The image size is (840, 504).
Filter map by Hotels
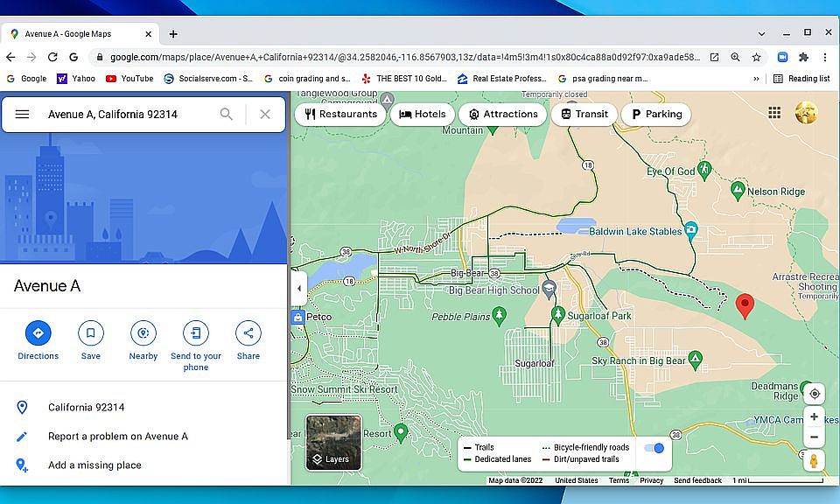423,114
